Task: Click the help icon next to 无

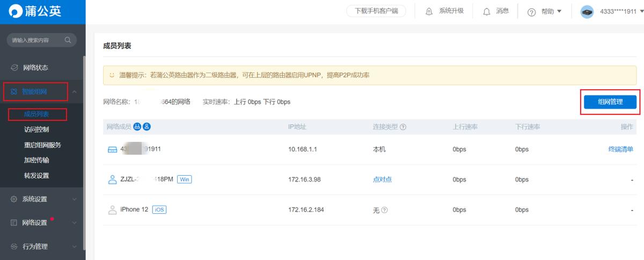Action: click(385, 210)
